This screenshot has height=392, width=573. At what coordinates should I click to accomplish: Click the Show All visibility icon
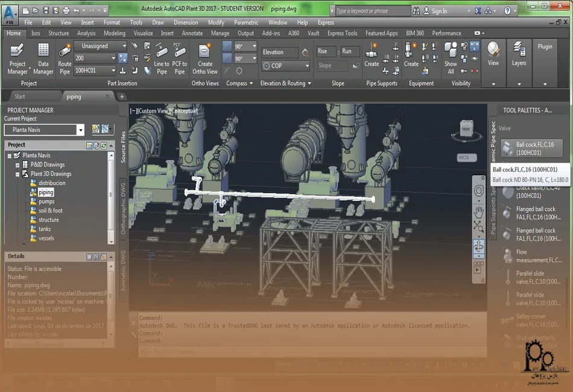451,58
